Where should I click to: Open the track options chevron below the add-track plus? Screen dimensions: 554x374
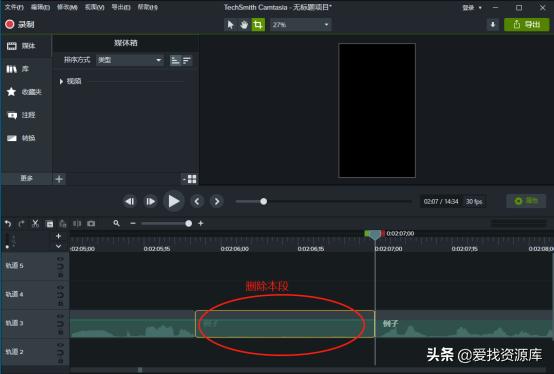[x=59, y=246]
